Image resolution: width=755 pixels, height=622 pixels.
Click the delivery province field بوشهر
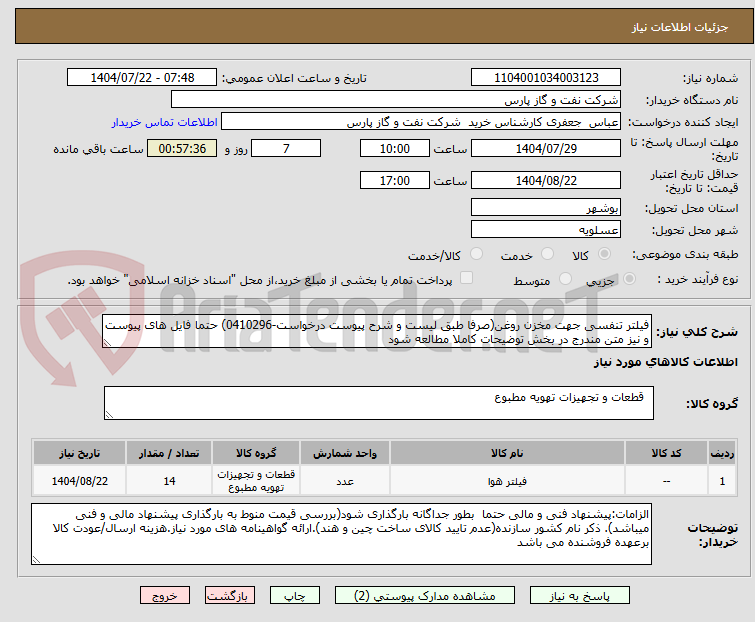point(546,207)
